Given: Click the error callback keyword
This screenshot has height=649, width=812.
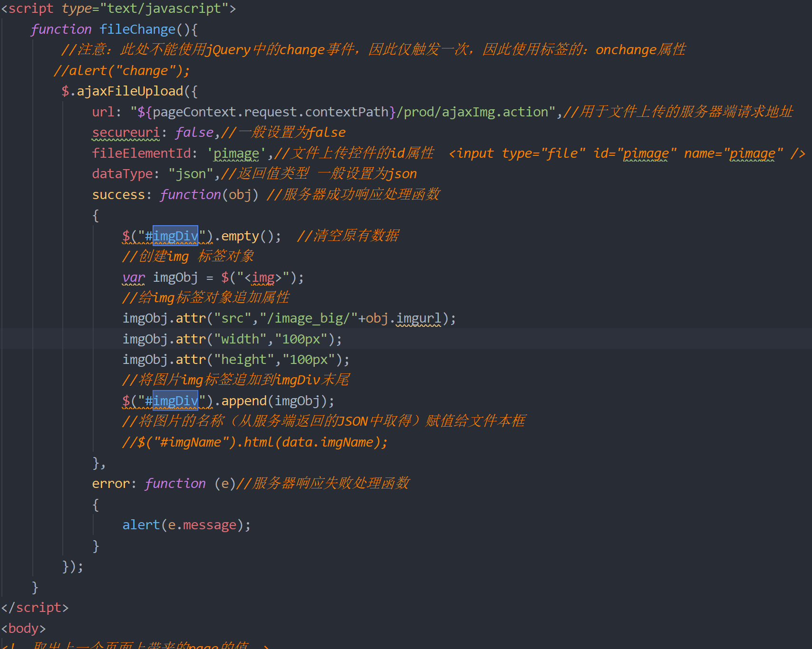Looking at the screenshot, I should (x=111, y=483).
